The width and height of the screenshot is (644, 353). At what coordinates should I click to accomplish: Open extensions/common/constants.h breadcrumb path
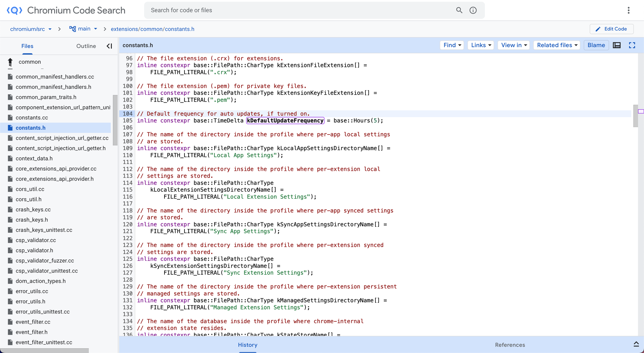click(153, 29)
